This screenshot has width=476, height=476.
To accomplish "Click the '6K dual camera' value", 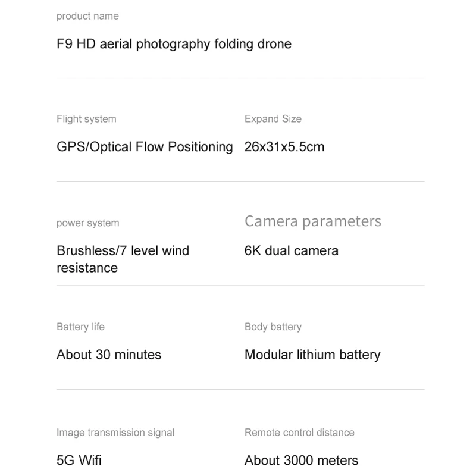I will (x=291, y=251).
